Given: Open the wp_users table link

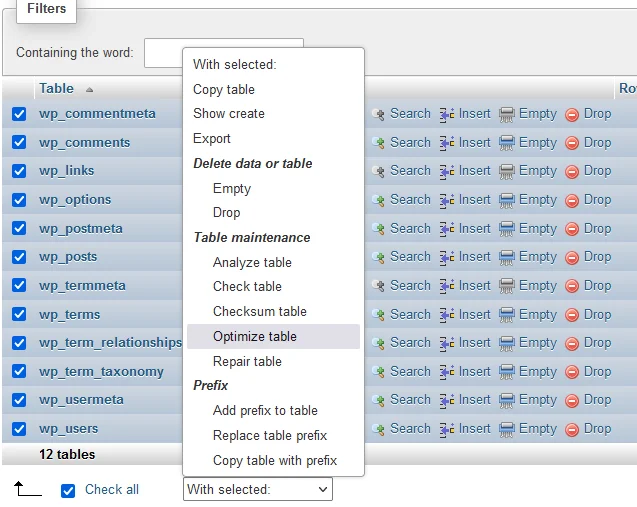Looking at the screenshot, I should [69, 429].
